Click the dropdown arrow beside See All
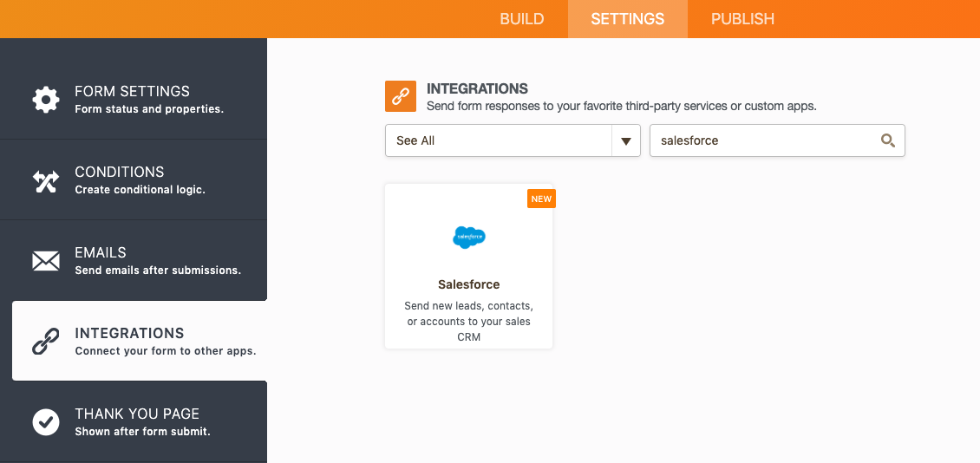Viewport: 980px width, 463px height. [626, 141]
